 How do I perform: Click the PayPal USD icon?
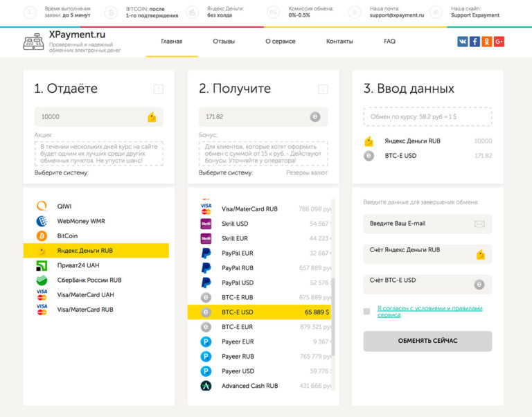pos(206,283)
